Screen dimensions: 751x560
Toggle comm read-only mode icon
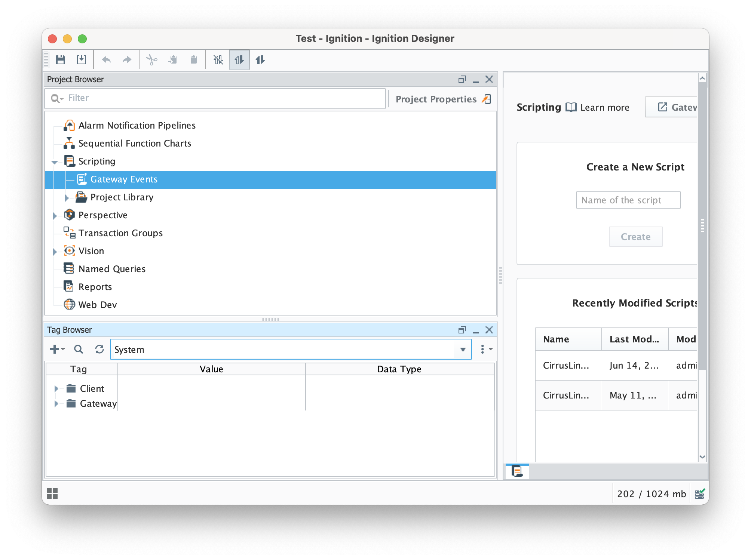239,60
